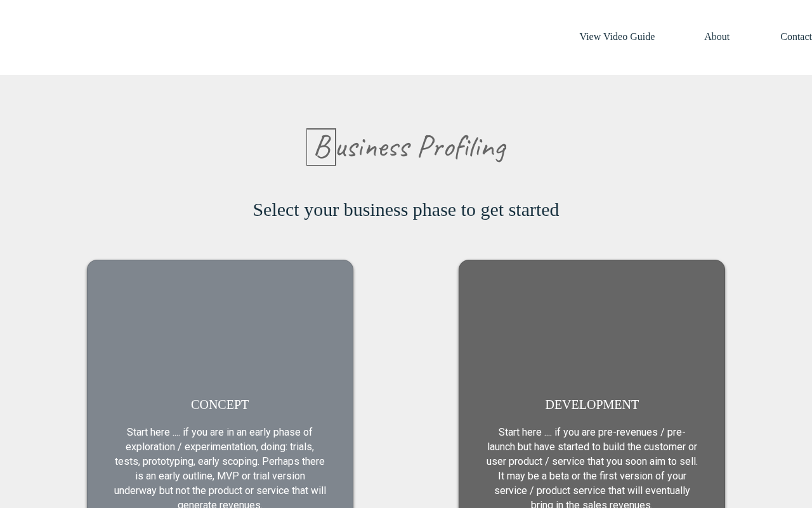The image size is (812, 508).
Task: Go to the About page
Action: point(716,37)
